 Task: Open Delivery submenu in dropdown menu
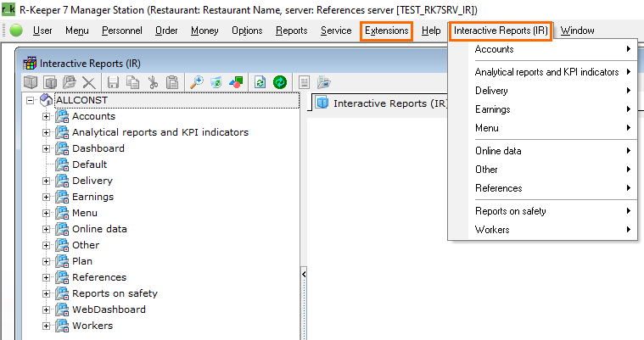[x=542, y=91]
